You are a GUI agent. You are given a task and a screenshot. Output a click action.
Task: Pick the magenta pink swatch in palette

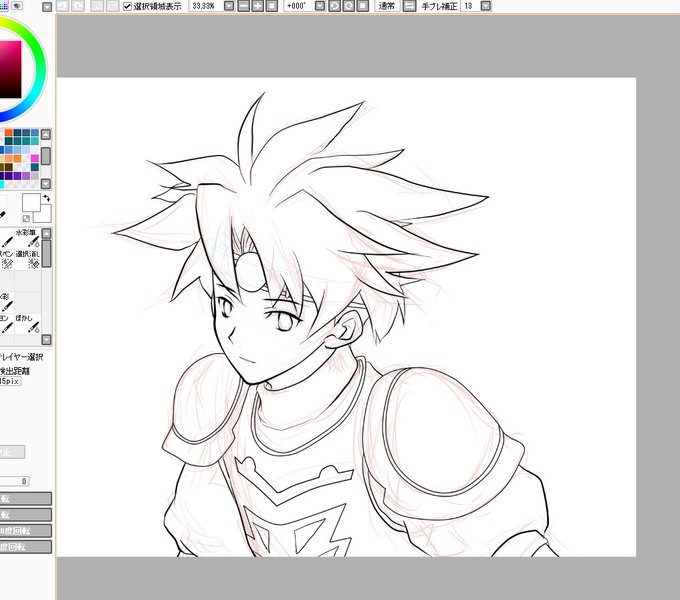pyautogui.click(x=35, y=159)
